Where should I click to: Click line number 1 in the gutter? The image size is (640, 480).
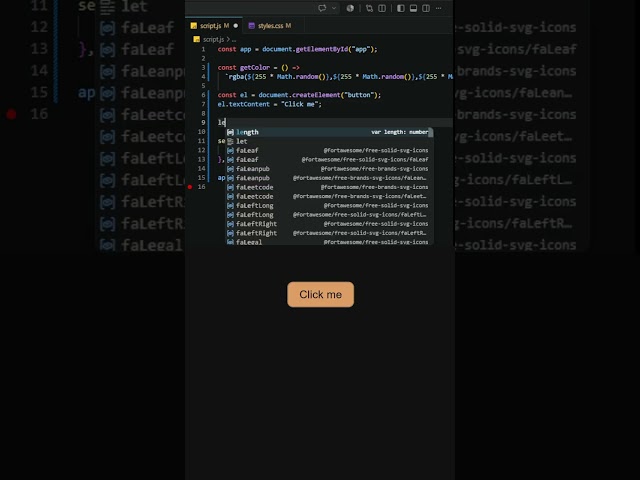click(203, 49)
